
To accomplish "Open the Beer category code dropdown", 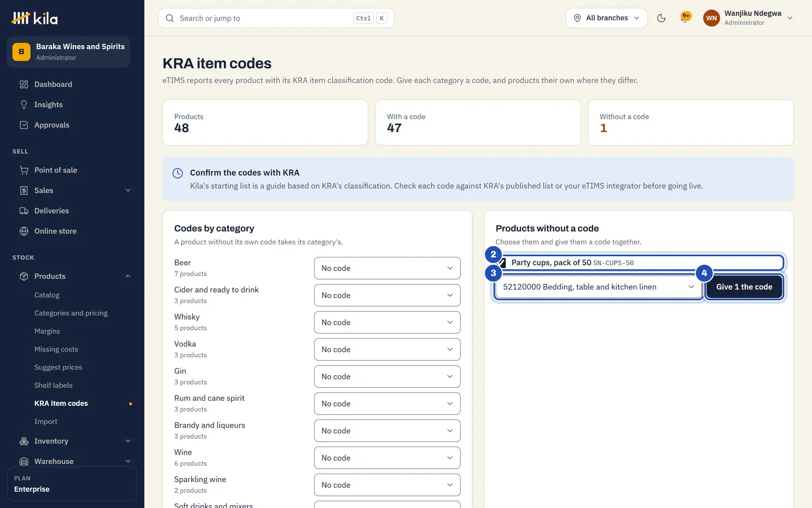I will point(387,268).
